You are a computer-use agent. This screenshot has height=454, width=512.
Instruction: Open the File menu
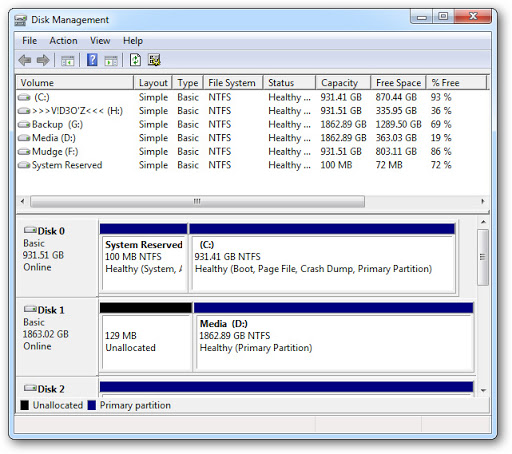(29, 41)
